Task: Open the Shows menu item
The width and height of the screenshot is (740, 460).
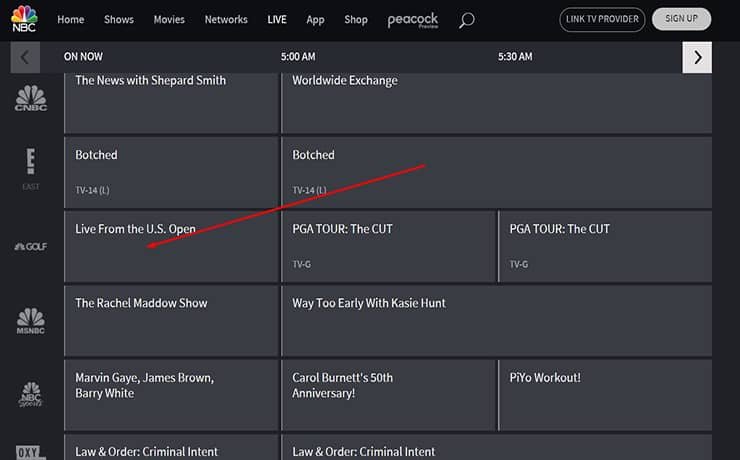Action: (119, 19)
